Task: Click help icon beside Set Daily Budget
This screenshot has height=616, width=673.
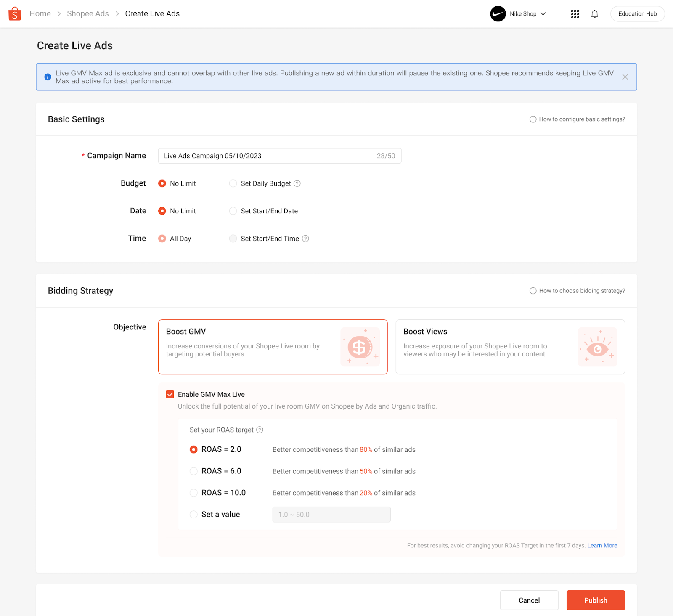Action: click(x=297, y=183)
